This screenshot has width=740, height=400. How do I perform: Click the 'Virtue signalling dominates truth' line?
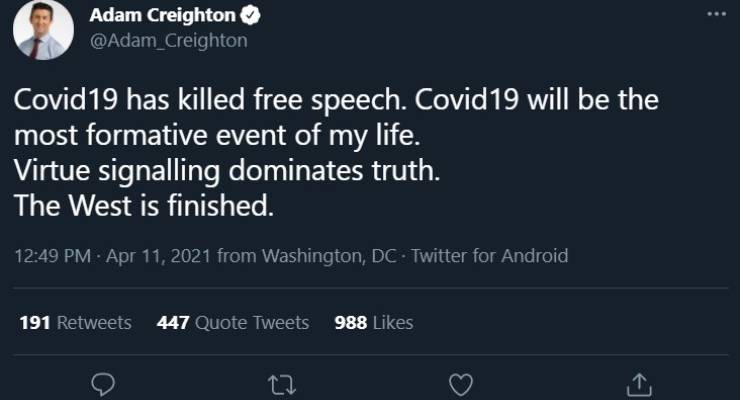[x=226, y=170]
